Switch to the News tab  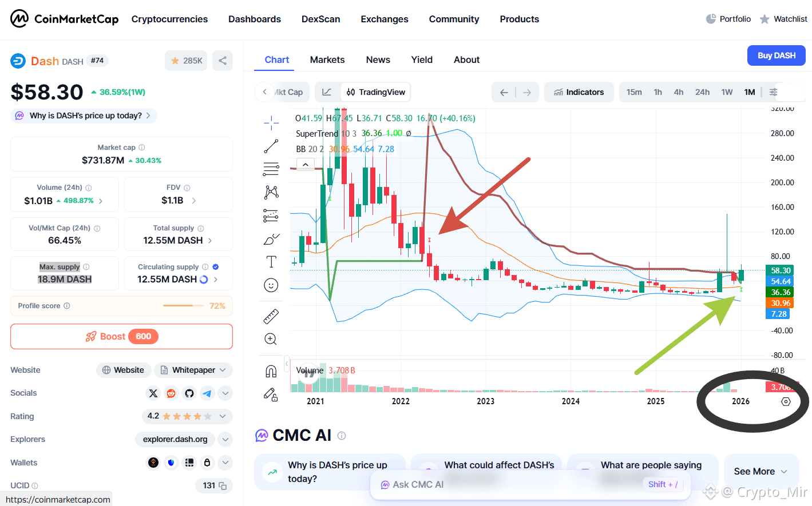pos(378,60)
